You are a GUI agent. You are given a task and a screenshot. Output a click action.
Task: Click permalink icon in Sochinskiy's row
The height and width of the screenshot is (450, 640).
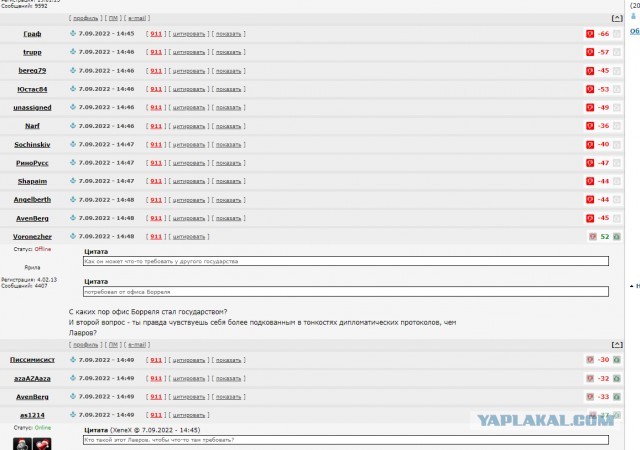coord(73,144)
